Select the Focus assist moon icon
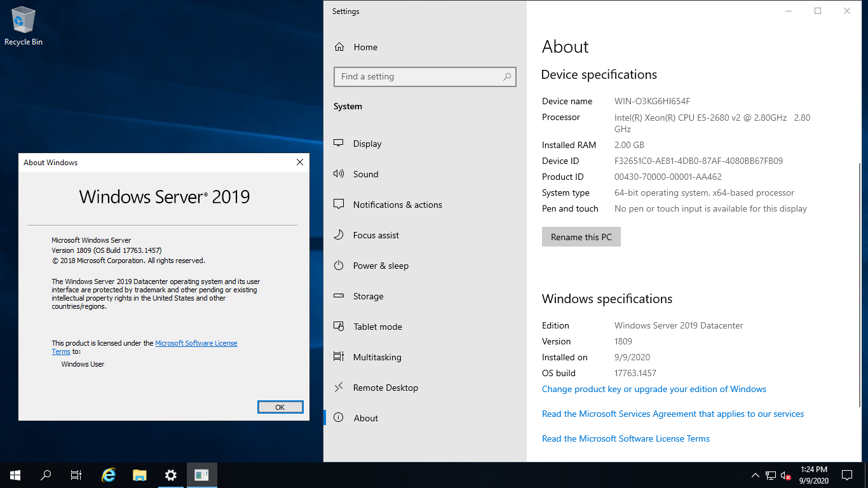Image resolution: width=868 pixels, height=488 pixels. tap(339, 235)
